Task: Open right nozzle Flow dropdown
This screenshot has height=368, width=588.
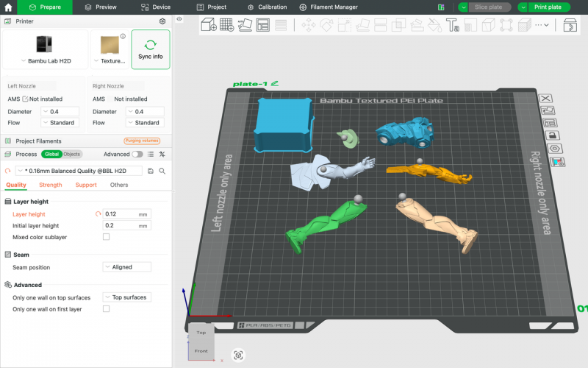Action: tap(145, 122)
